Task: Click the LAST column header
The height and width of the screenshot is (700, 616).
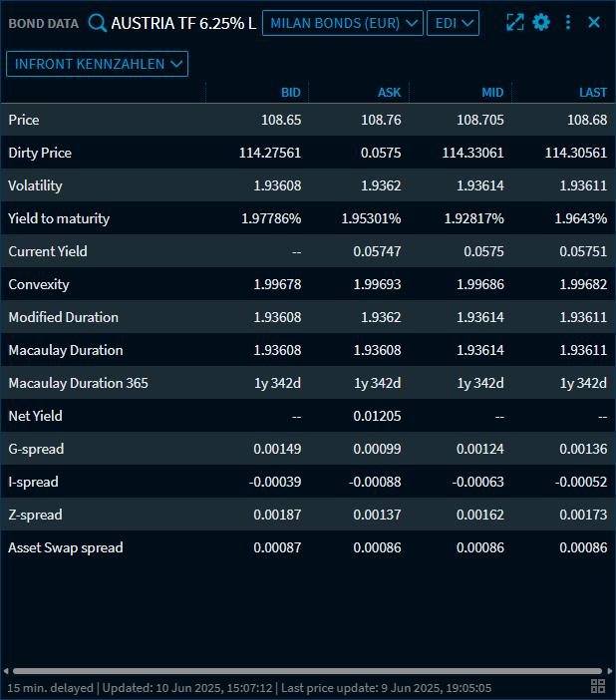Action: point(593,93)
